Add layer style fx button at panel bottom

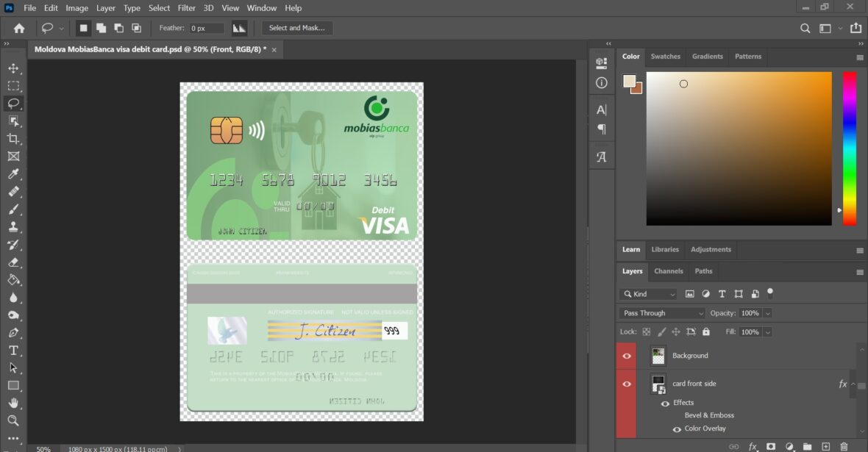click(x=753, y=446)
